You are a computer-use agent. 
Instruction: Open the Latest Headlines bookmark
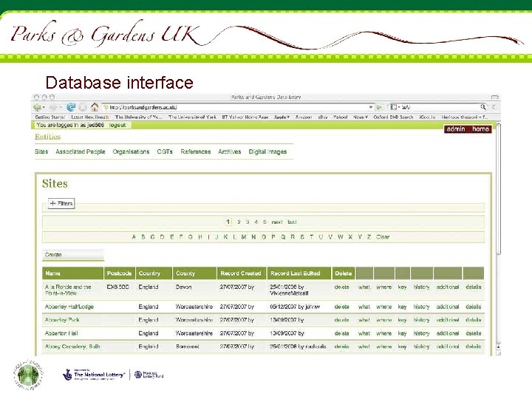(90, 117)
